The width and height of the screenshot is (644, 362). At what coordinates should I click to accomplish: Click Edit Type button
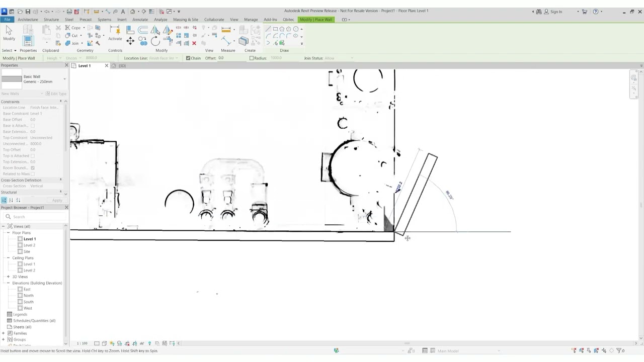[56, 94]
